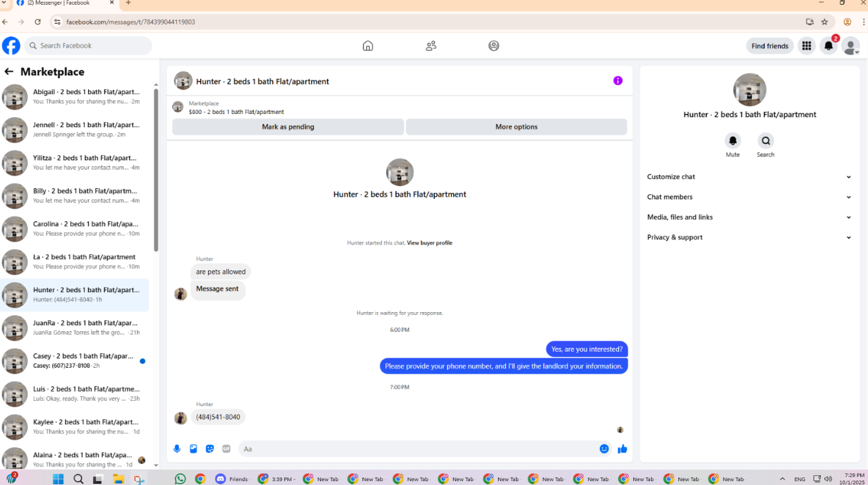Open the emoji picker smiley icon

tap(604, 449)
